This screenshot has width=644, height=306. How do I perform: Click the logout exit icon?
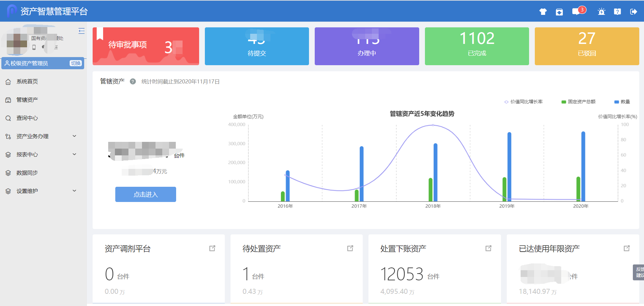(634, 12)
